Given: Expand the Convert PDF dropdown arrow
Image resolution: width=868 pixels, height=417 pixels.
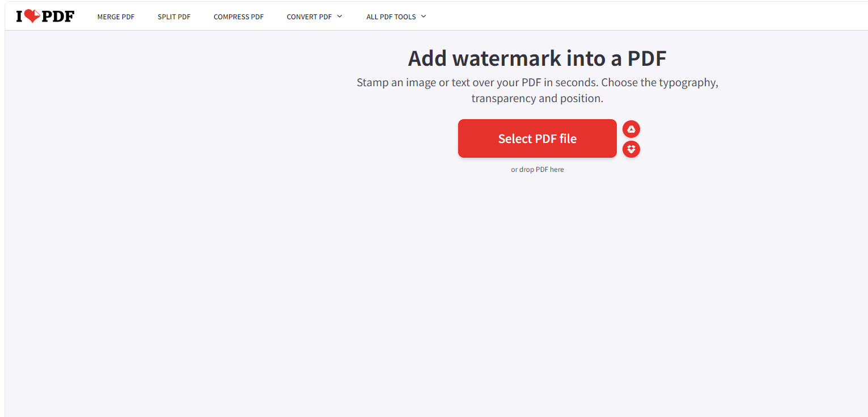Looking at the screenshot, I should click(x=340, y=16).
